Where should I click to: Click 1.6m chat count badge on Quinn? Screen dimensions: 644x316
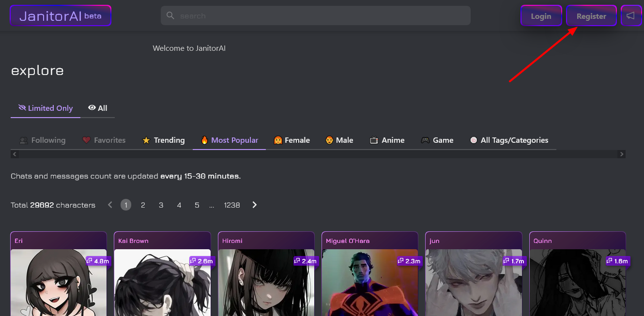(617, 261)
